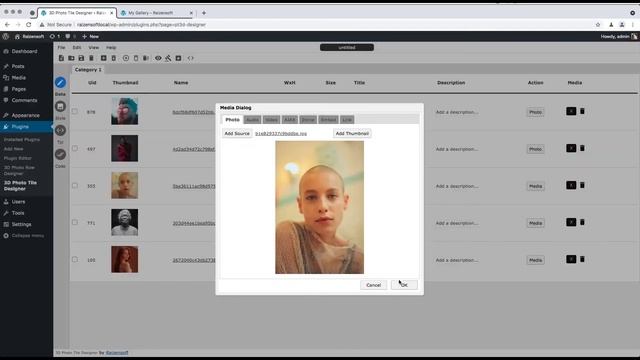Click the WordPress logo in admin bar
This screenshot has width=640, height=360.
pos(6,36)
